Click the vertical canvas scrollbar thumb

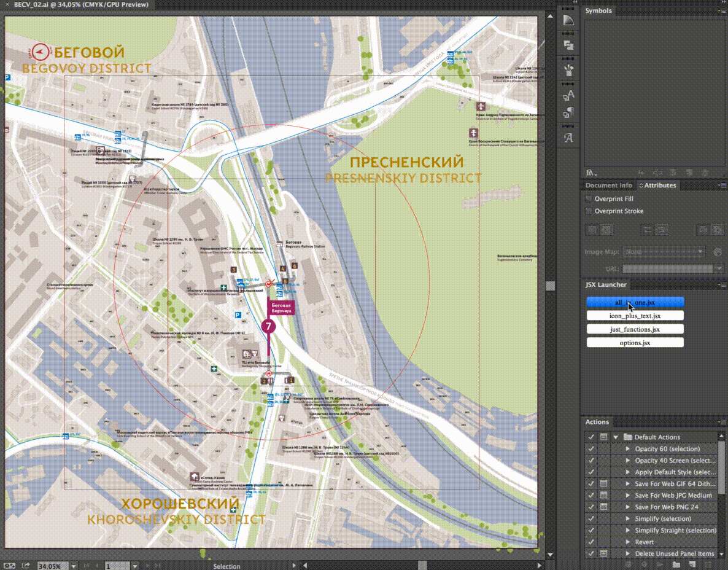pyautogui.click(x=550, y=286)
